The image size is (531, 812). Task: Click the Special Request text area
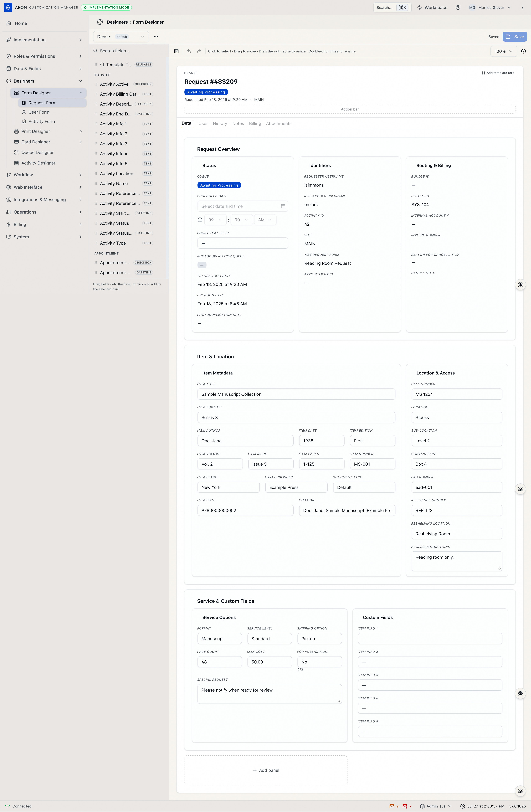(x=269, y=694)
